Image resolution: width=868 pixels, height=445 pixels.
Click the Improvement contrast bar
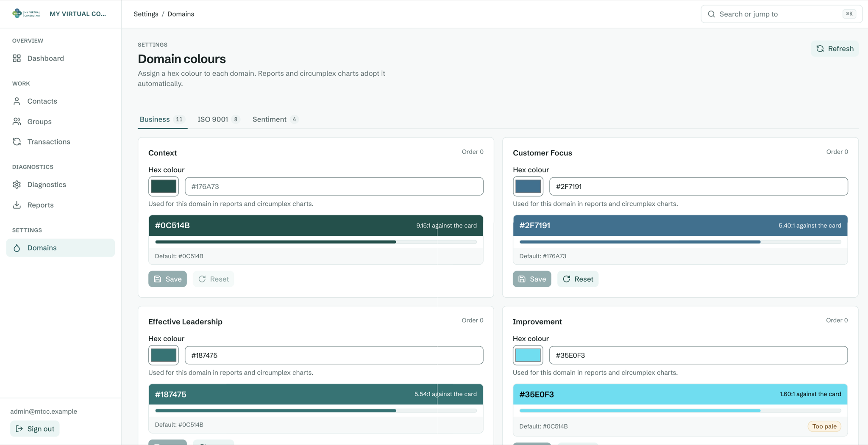680,411
